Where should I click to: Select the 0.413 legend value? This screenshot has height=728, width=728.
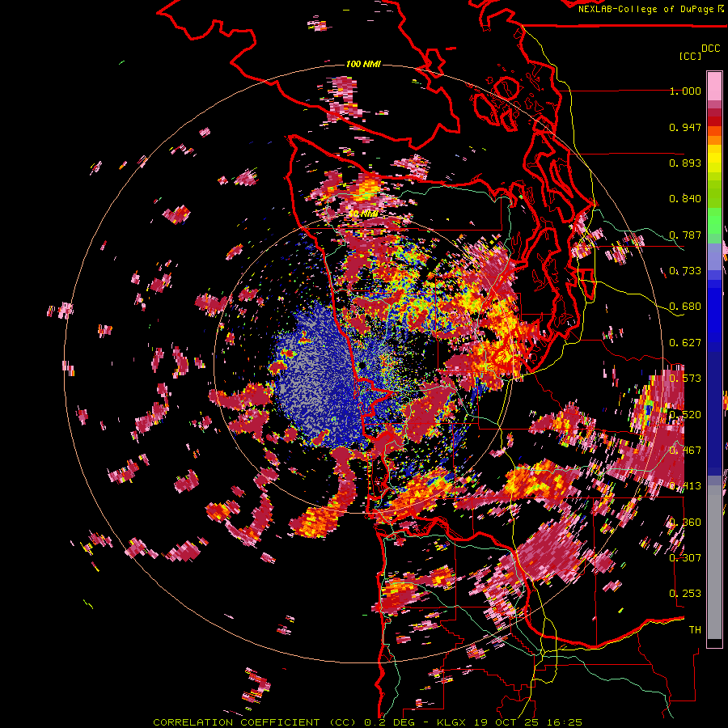[x=685, y=486]
